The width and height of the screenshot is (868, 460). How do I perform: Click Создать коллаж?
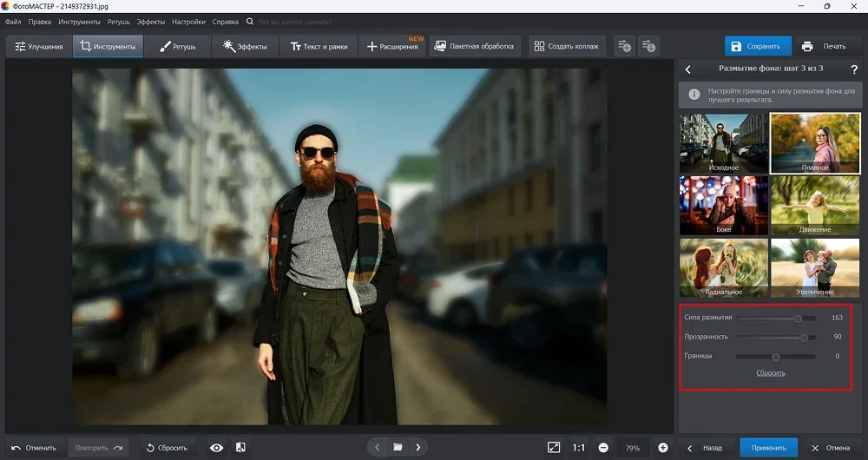[x=566, y=47]
